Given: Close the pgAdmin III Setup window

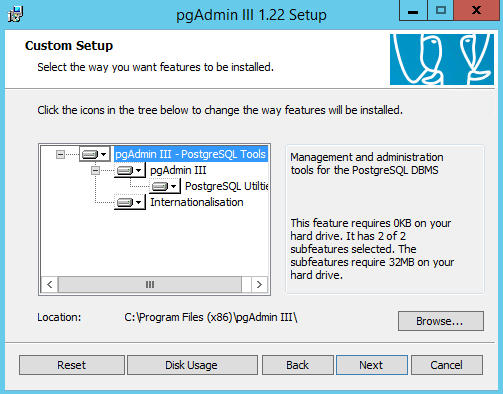Looking at the screenshot, I should point(477,11).
